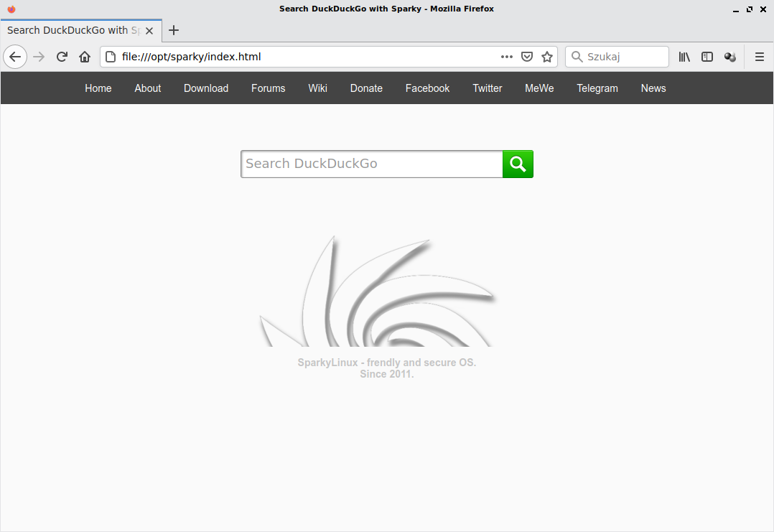Go back with the browser back arrow
774x532 pixels.
click(x=15, y=57)
